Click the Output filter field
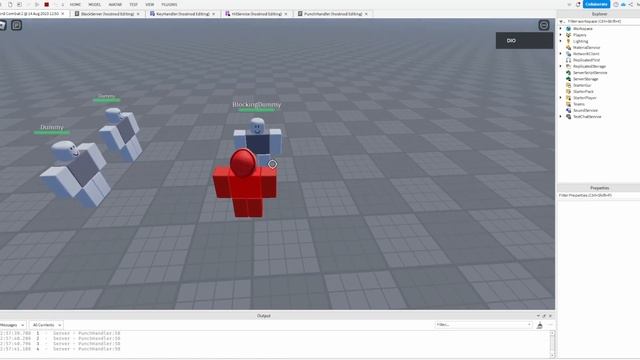 coord(483,325)
